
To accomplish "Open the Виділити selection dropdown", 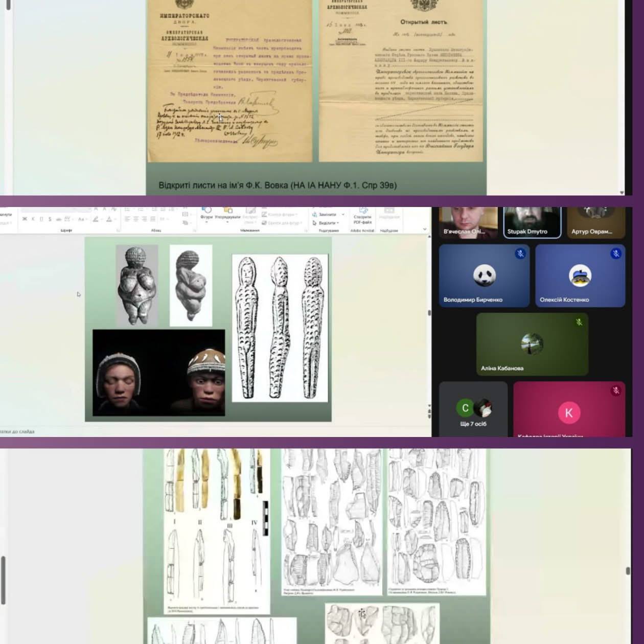I will pos(326,223).
